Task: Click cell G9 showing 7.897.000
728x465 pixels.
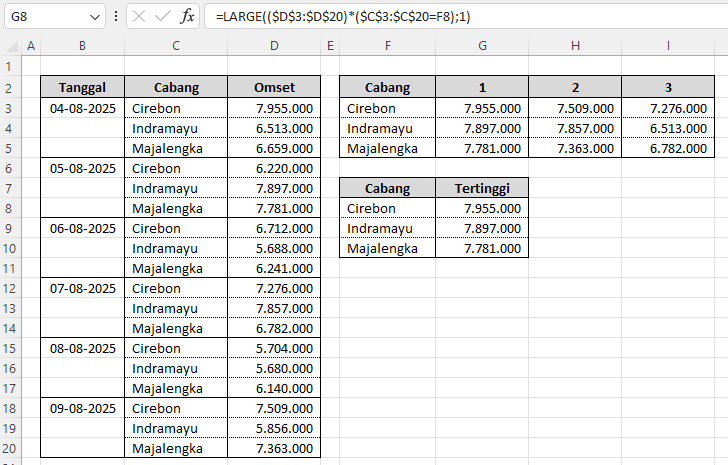Action: point(482,228)
